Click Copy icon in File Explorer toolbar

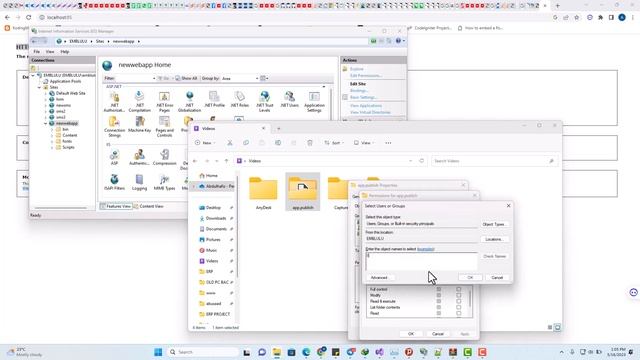[246, 143]
